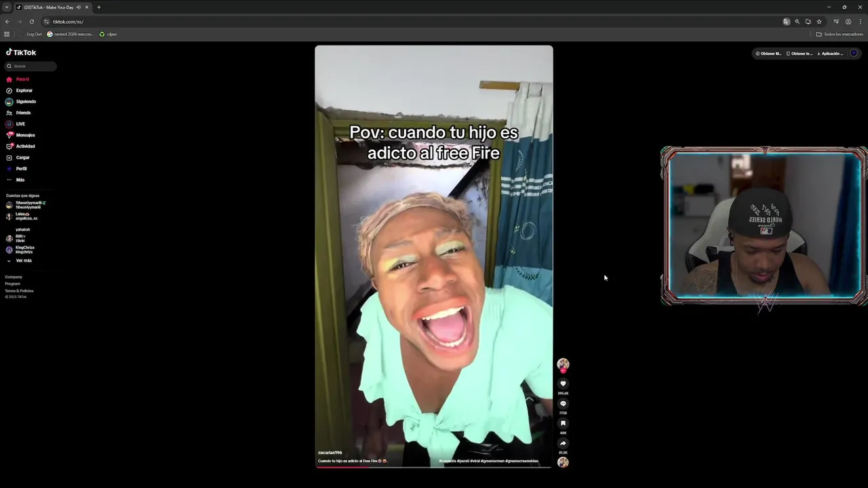This screenshot has width=868, height=488.
Task: Click the second Obtener la... button
Action: 799,54
